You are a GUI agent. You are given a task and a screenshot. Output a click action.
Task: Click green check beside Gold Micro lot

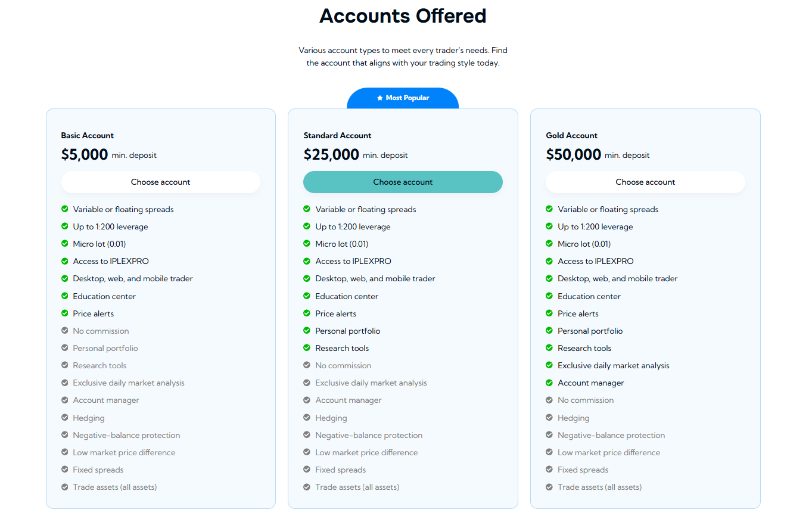549,244
